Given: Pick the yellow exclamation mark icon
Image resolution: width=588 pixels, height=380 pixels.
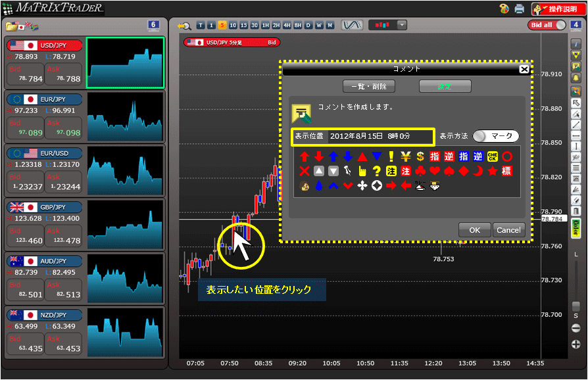Looking at the screenshot, I should 391,156.
